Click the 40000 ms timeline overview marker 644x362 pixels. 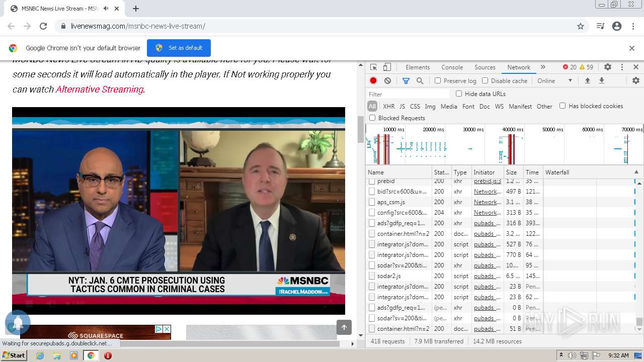coord(512,130)
